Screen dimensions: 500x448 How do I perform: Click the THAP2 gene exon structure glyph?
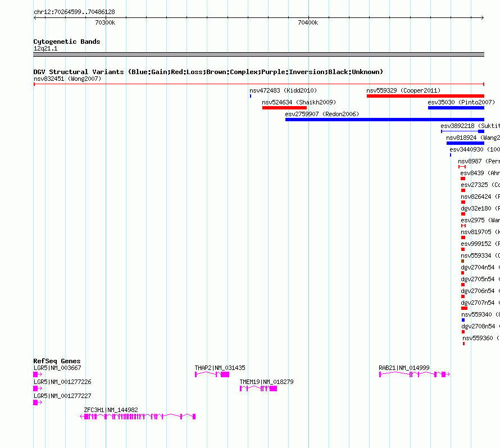coord(212,374)
